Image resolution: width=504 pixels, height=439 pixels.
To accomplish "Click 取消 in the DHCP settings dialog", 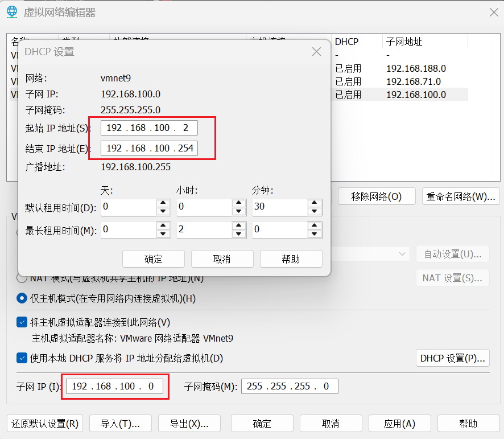I will 222,259.
